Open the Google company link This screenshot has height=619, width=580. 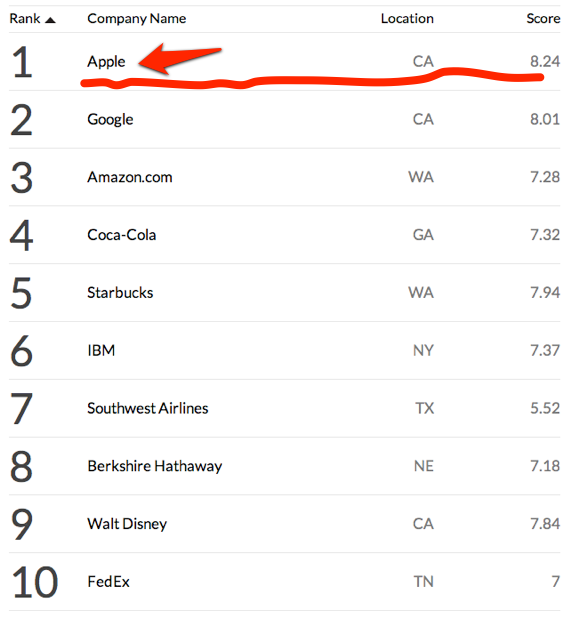pos(110,120)
